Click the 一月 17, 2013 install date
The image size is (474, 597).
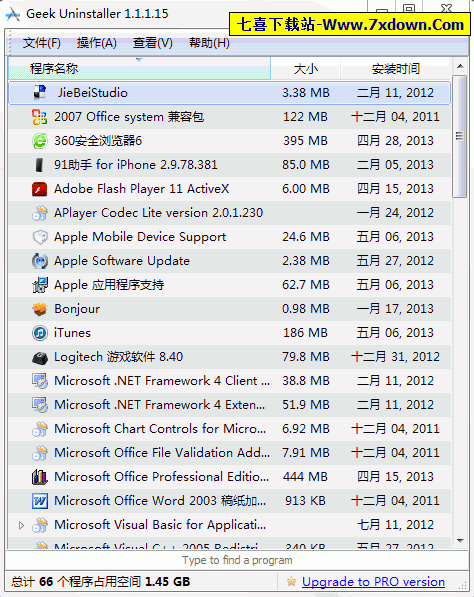coord(395,308)
